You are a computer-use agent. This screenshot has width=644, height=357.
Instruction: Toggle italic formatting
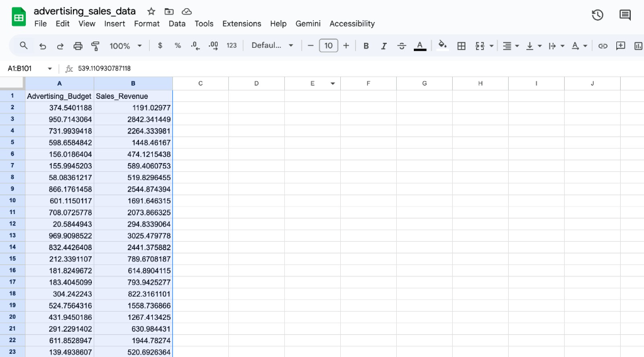pos(384,46)
